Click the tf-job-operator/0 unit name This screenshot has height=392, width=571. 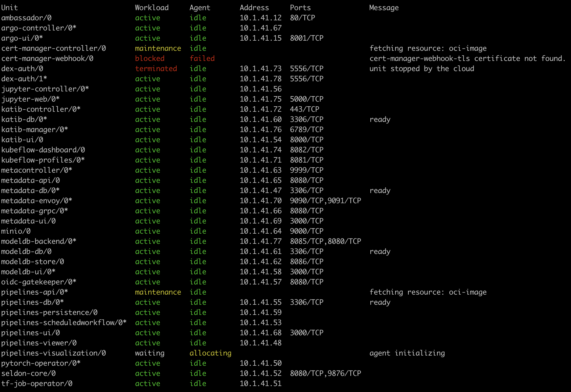[x=36, y=383]
